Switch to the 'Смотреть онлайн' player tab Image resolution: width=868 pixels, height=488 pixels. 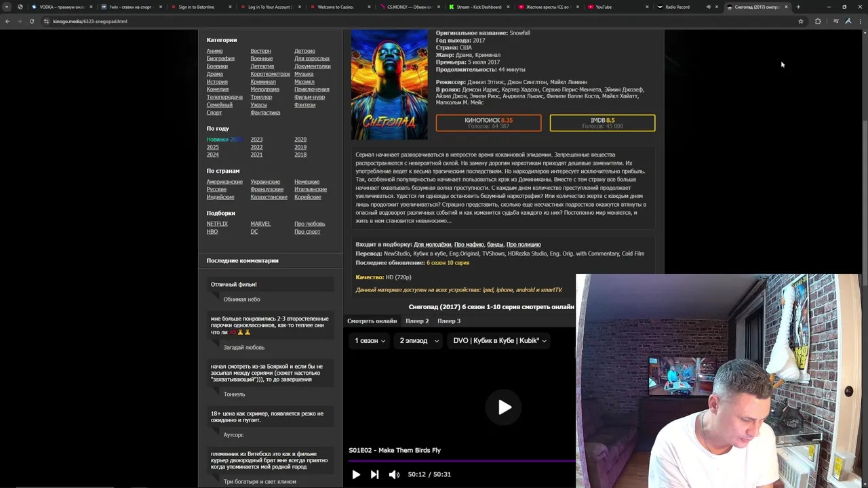[372, 321]
